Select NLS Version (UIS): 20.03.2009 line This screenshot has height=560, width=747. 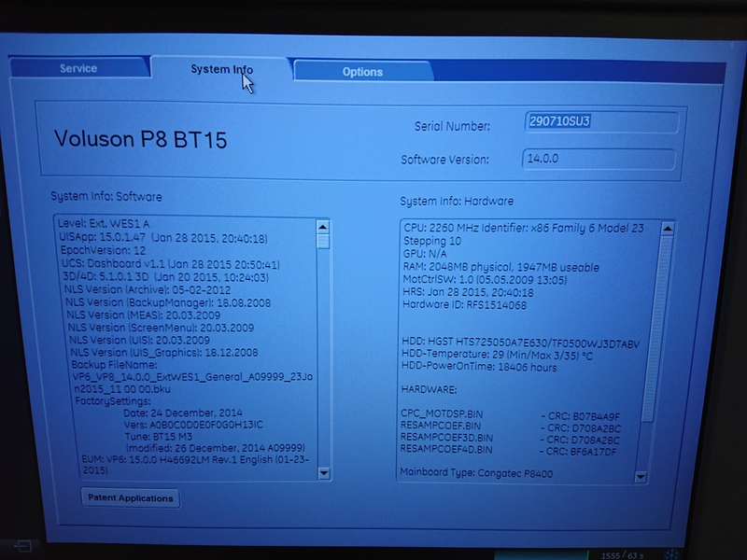tap(139, 340)
